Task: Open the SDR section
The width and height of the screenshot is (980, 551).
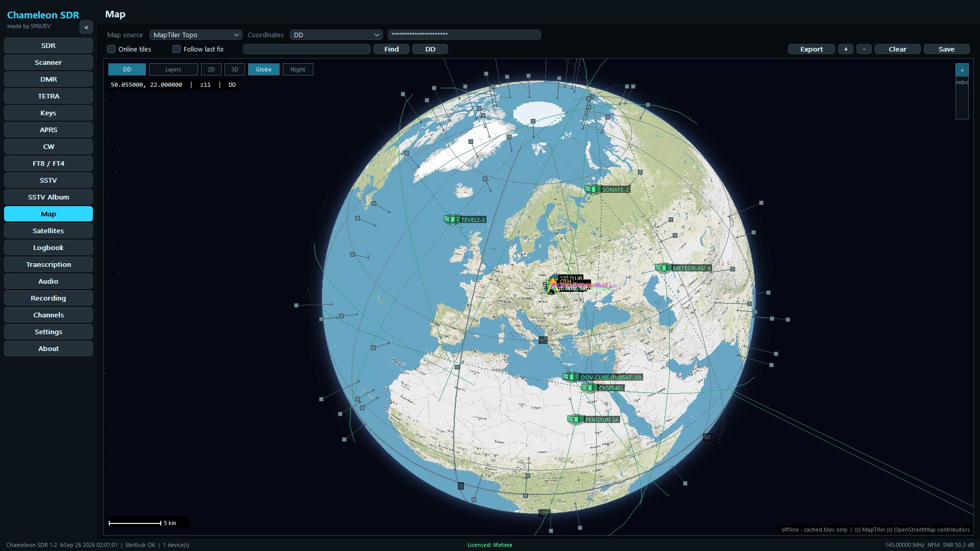Action: coord(48,45)
